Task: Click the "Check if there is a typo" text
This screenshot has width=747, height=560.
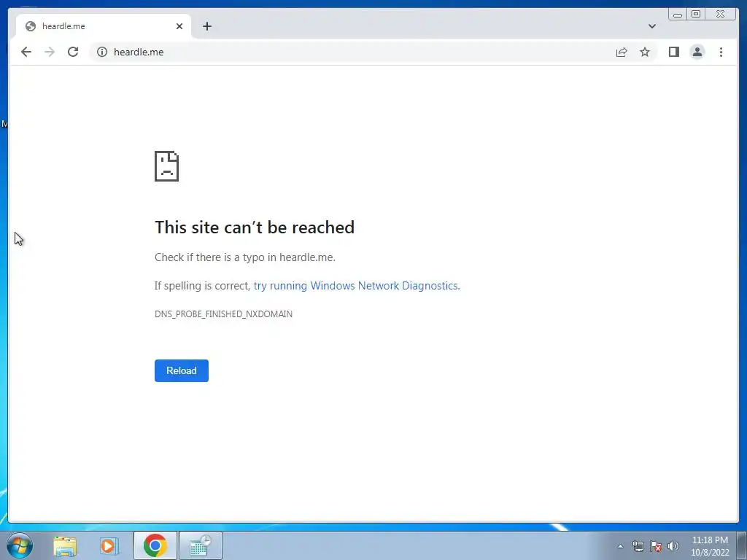Action: 245,257
